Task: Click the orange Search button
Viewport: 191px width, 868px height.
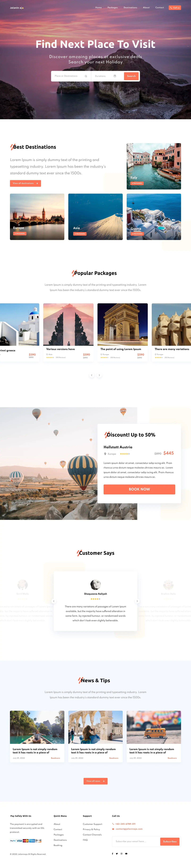Action: pos(131,76)
